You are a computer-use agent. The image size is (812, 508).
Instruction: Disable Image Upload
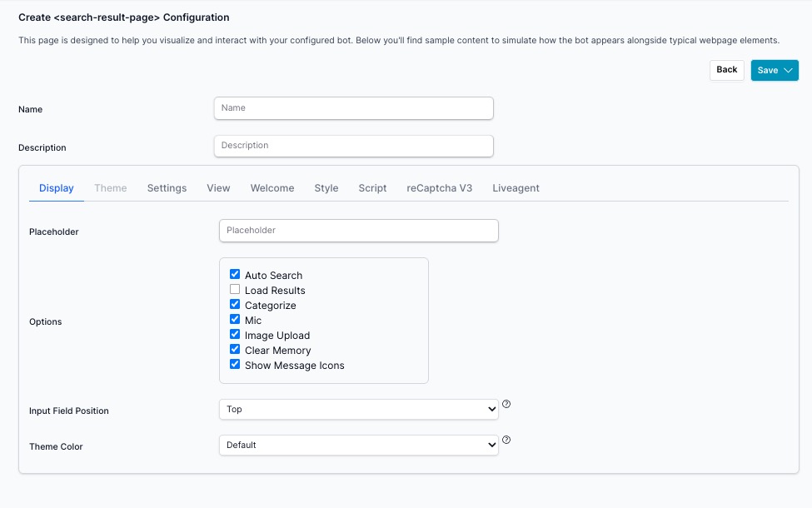235,334
